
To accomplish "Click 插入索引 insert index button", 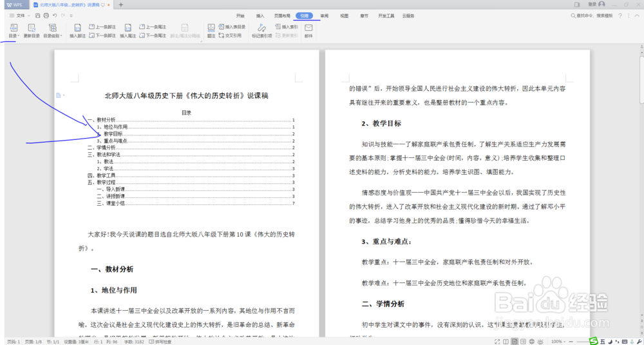I will (x=287, y=26).
